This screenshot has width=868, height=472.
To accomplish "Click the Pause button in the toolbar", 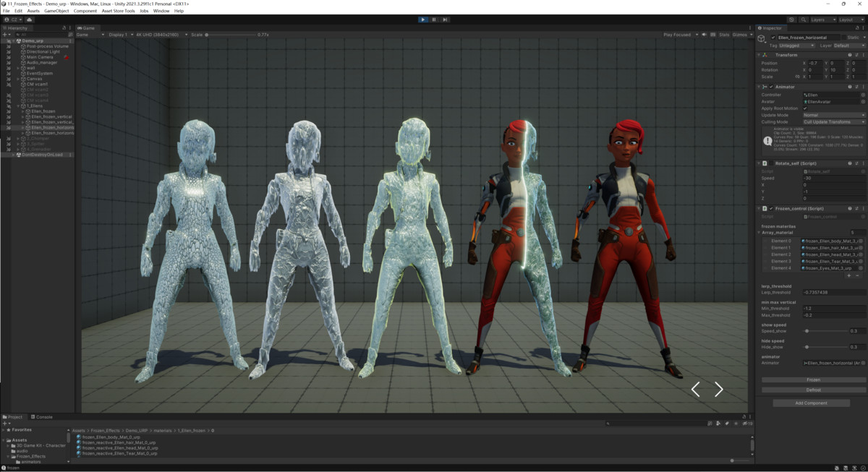I will pyautogui.click(x=434, y=20).
